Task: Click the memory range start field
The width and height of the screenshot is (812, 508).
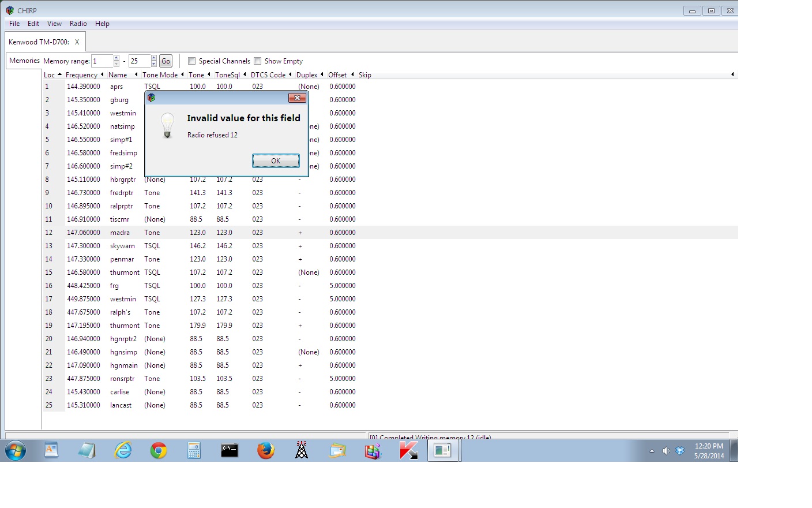Action: click(102, 61)
